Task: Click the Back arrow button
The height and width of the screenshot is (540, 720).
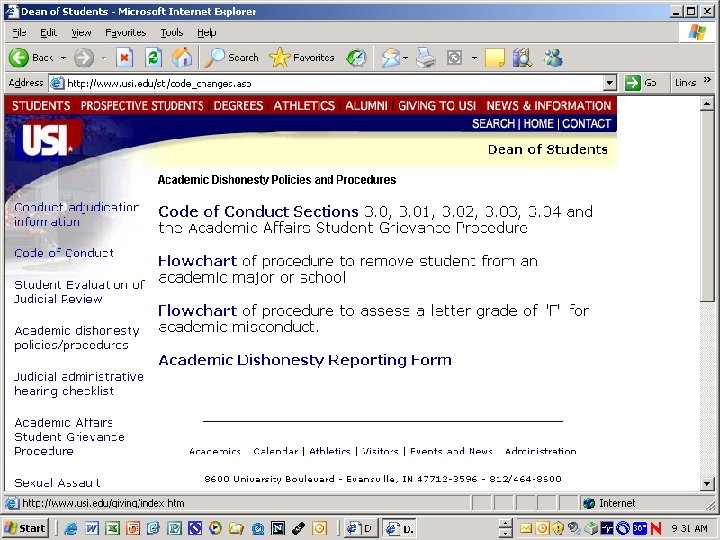Action: pos(19,58)
